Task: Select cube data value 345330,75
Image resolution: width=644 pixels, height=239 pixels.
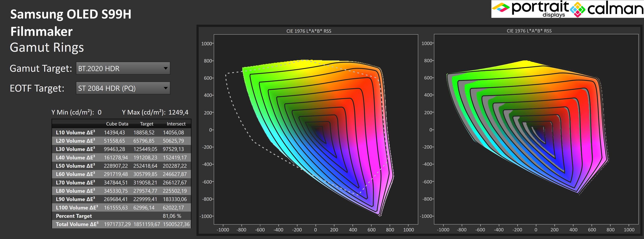Action: (116, 191)
